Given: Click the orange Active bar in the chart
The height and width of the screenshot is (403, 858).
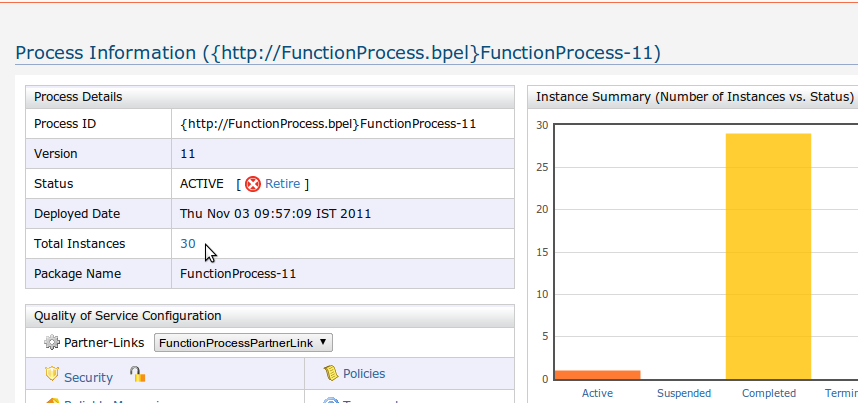Looking at the screenshot, I should point(597,375).
